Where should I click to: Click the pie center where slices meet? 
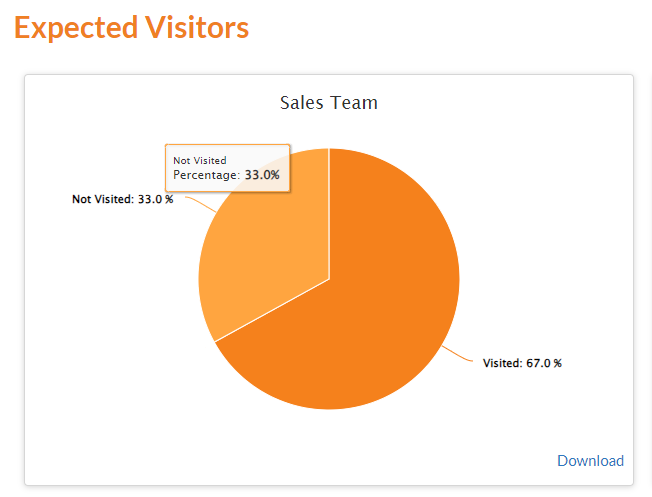329,279
